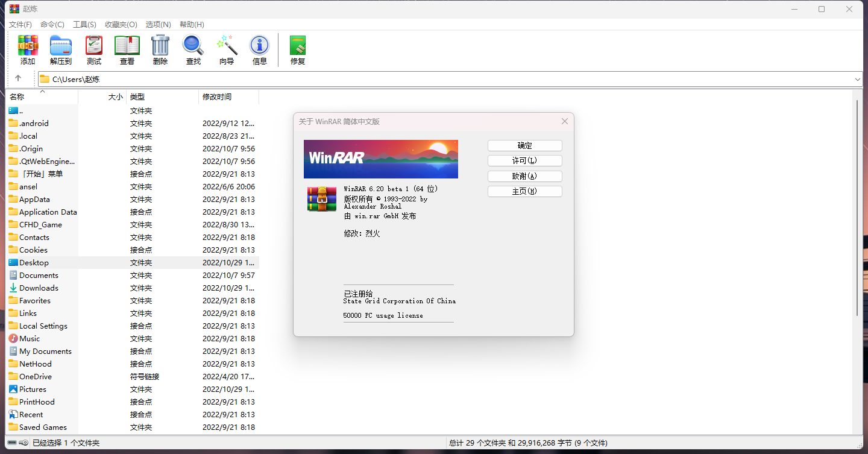Select the PrintHood junction row

pyautogui.click(x=133, y=402)
